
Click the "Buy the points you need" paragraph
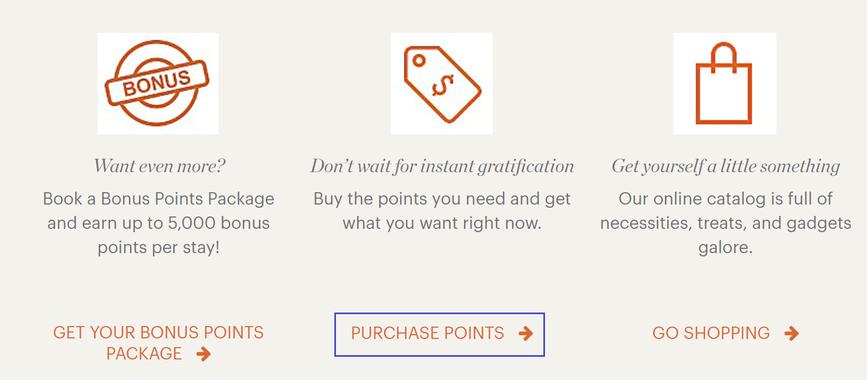[442, 211]
